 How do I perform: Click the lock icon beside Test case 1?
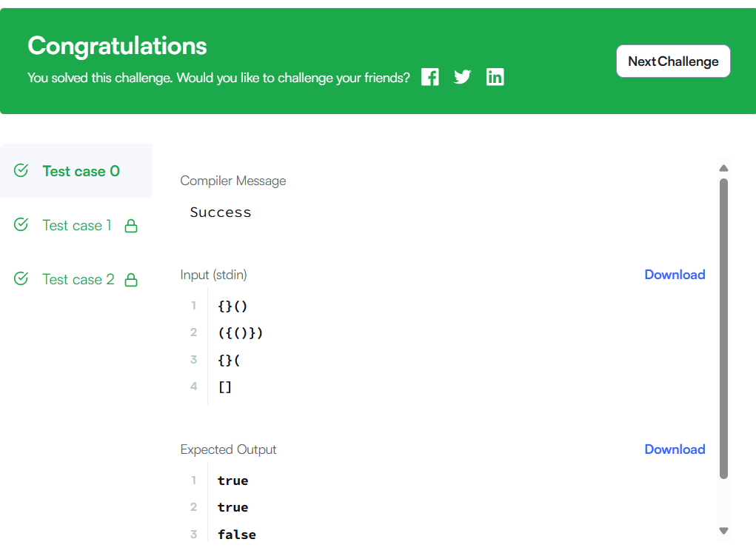point(131,226)
